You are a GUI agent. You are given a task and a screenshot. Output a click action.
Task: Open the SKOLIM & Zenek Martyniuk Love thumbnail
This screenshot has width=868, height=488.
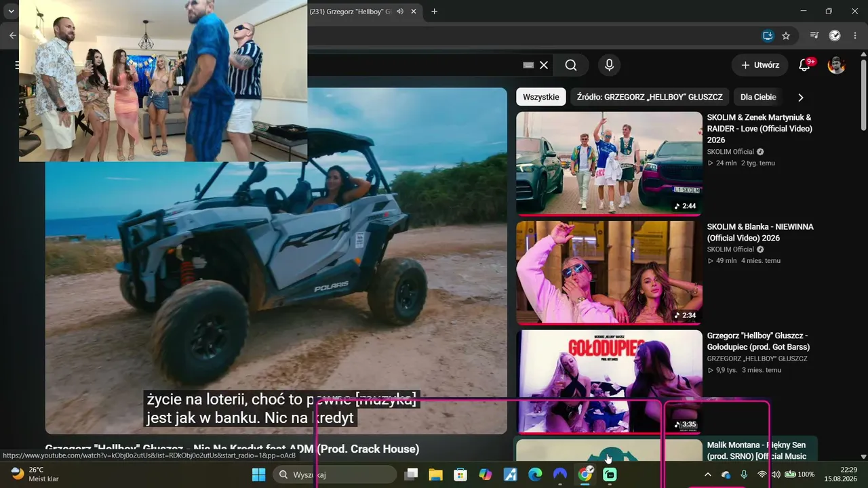pyautogui.click(x=609, y=163)
